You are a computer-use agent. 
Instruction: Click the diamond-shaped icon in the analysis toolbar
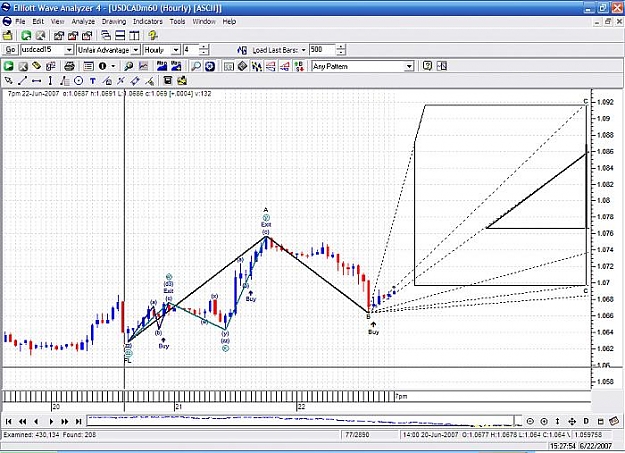tap(242, 66)
